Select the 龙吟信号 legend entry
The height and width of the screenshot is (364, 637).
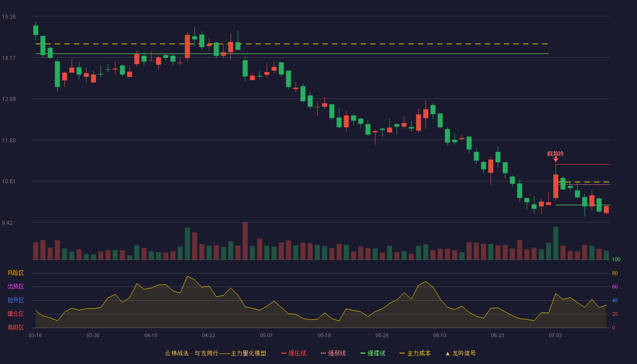pyautogui.click(x=460, y=353)
